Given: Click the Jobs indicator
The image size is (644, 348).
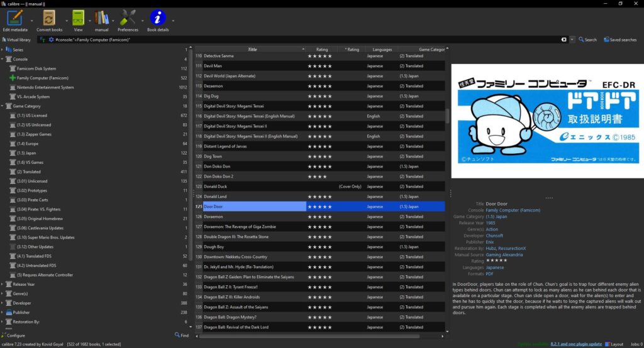Looking at the screenshot, I should click(x=636, y=344).
